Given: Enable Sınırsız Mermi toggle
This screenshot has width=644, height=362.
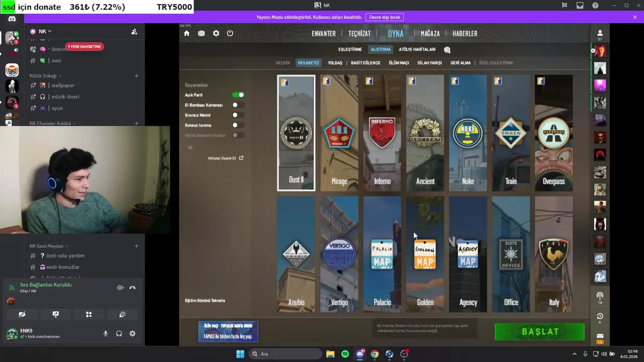Looking at the screenshot, I should pyautogui.click(x=238, y=115).
